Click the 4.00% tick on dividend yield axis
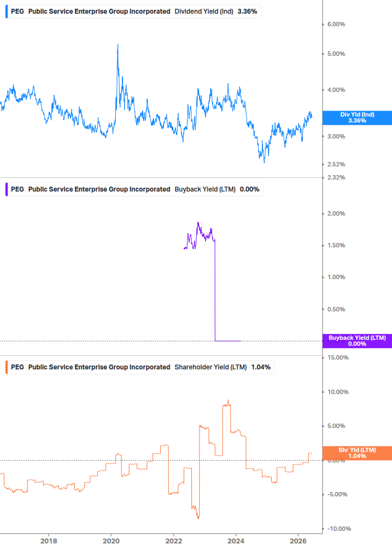 (x=336, y=90)
